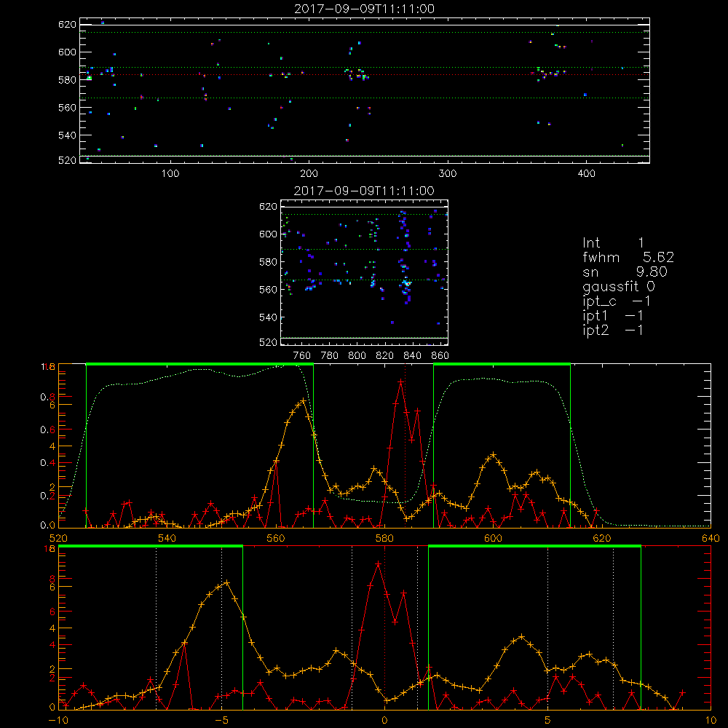Click x-axis label '300' on the top plot
728x728 pixels.
[x=448, y=174]
